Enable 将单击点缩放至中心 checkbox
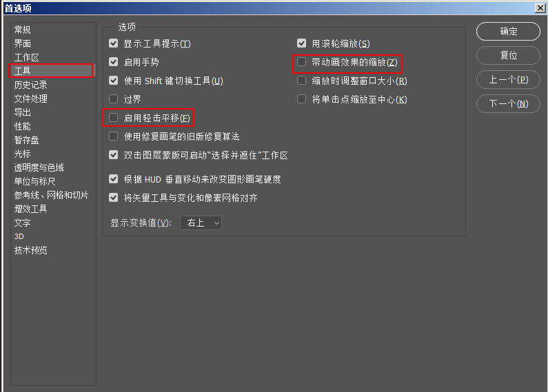 [x=302, y=99]
